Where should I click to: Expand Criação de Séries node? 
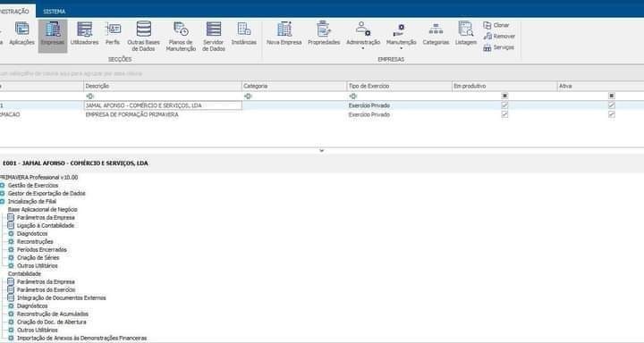[11, 257]
